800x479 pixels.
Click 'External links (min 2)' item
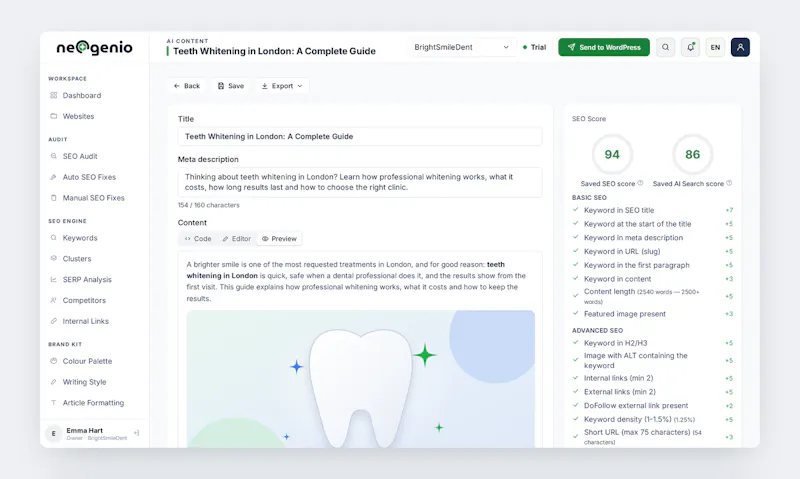(x=653, y=392)
